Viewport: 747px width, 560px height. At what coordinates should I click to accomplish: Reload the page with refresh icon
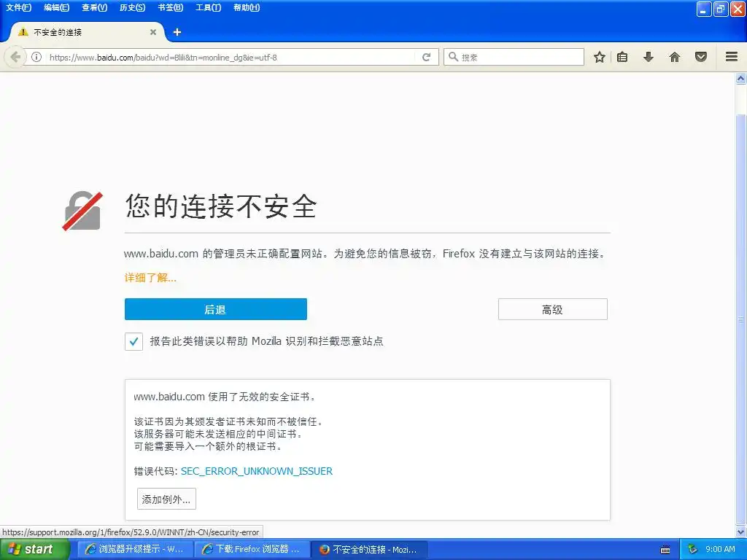coord(426,57)
